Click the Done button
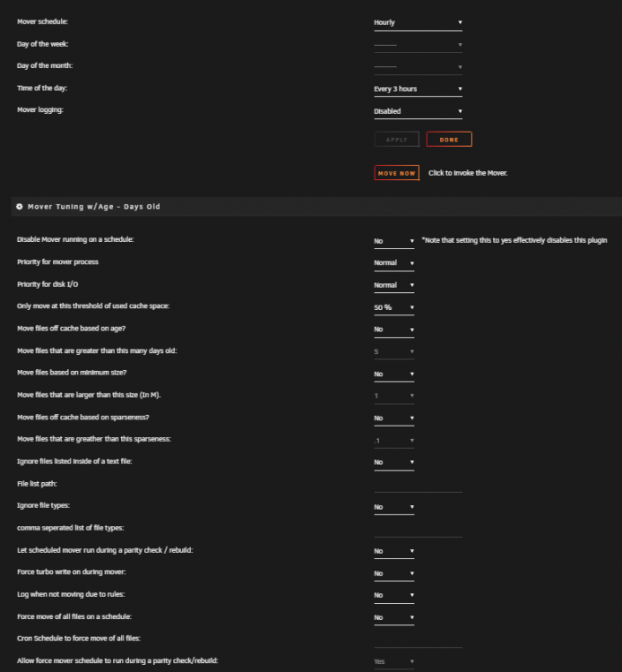 coord(449,139)
